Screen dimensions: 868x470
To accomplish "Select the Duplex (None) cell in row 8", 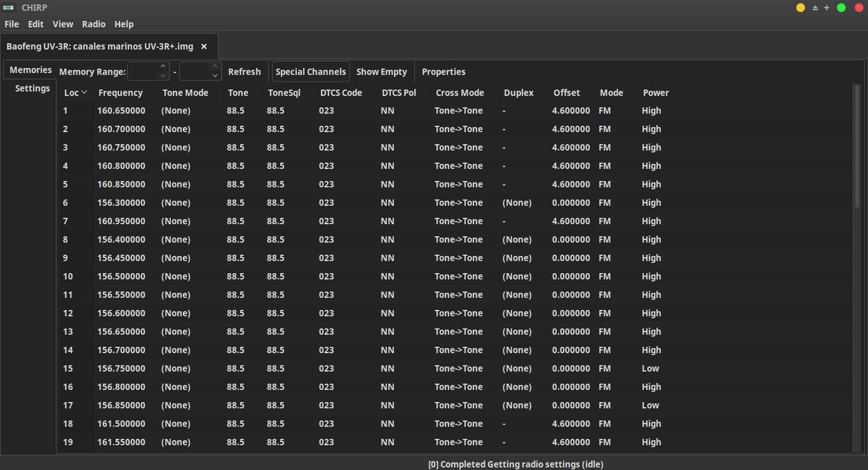I will (517, 239).
